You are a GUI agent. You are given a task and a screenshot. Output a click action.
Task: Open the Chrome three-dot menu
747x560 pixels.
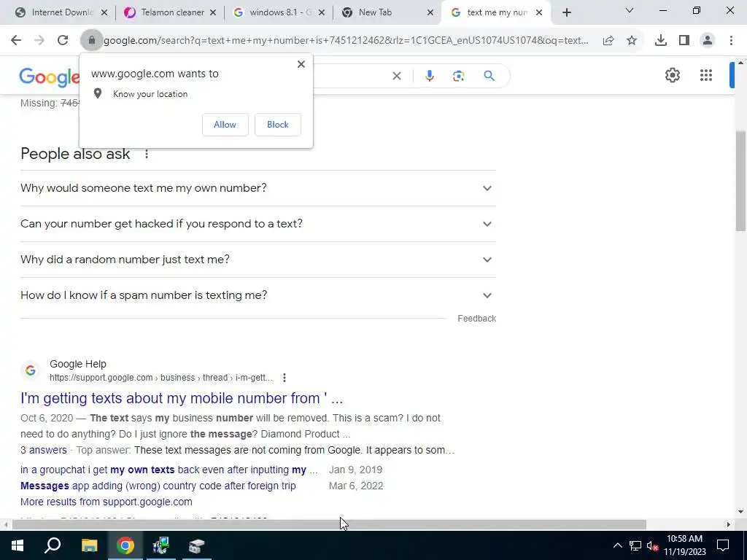coord(731,41)
